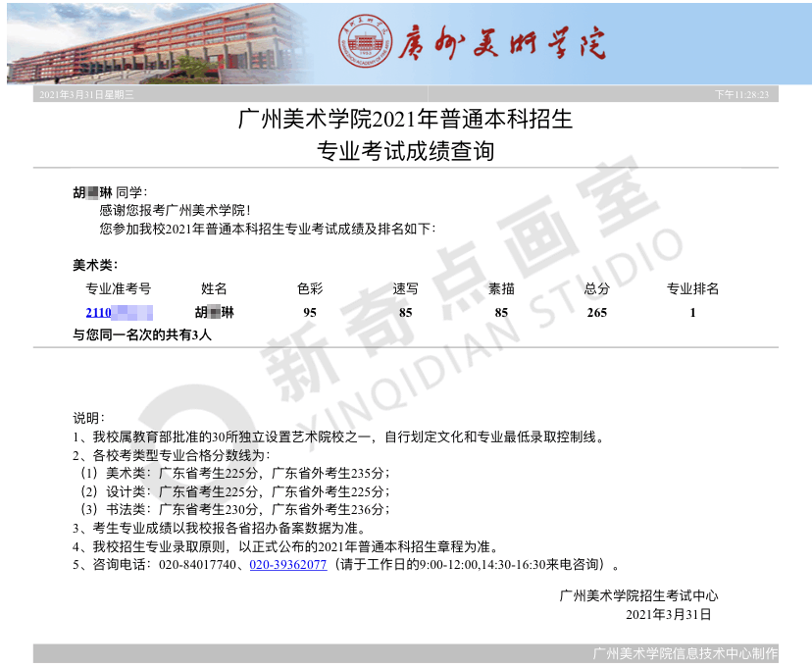Click note 4 about 招生专业录取原则
The image size is (812, 667).
click(287, 547)
